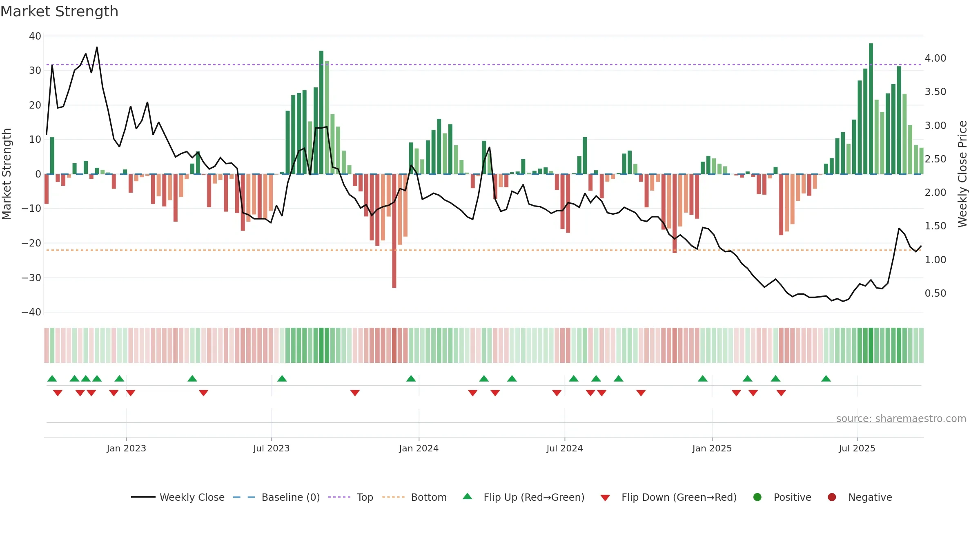Click the −40 tick on the strength axis

pyautogui.click(x=31, y=312)
